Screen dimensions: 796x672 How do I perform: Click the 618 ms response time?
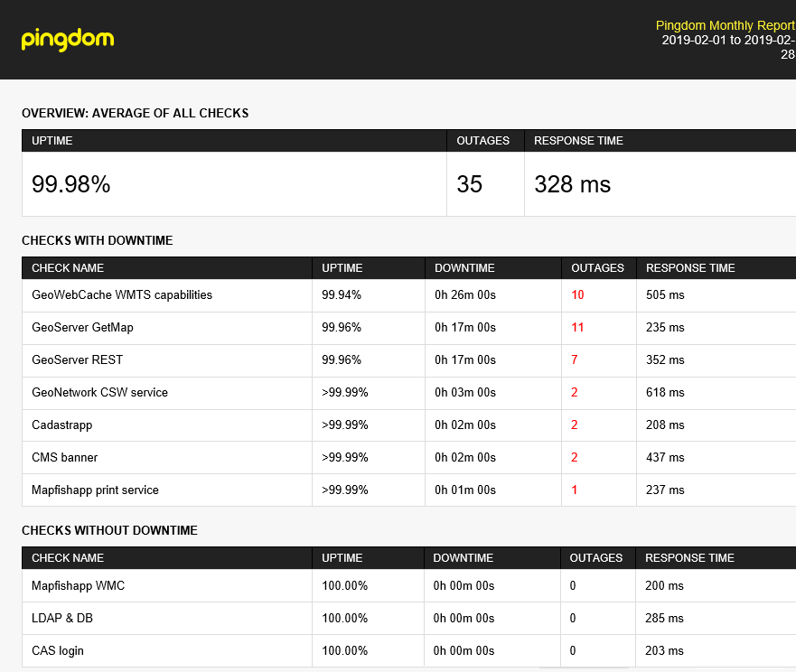[x=665, y=392]
